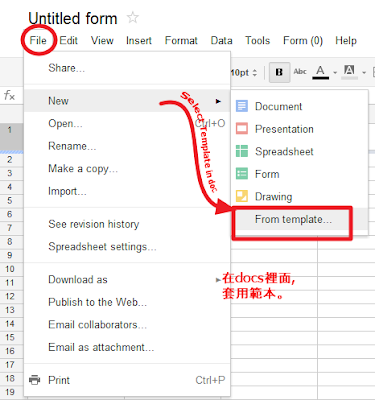375x400 pixels.
Task: Open the Tools menu
Action: point(257,41)
